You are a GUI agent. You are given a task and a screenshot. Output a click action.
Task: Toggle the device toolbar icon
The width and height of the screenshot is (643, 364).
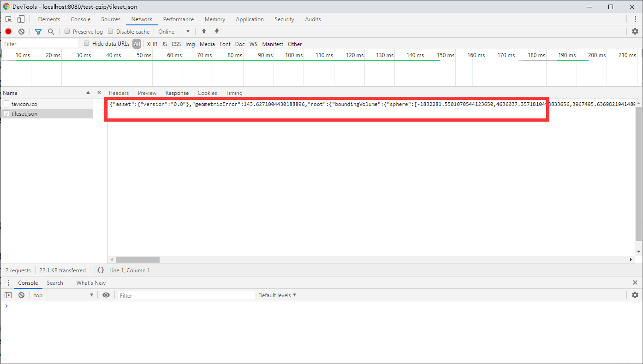click(21, 19)
